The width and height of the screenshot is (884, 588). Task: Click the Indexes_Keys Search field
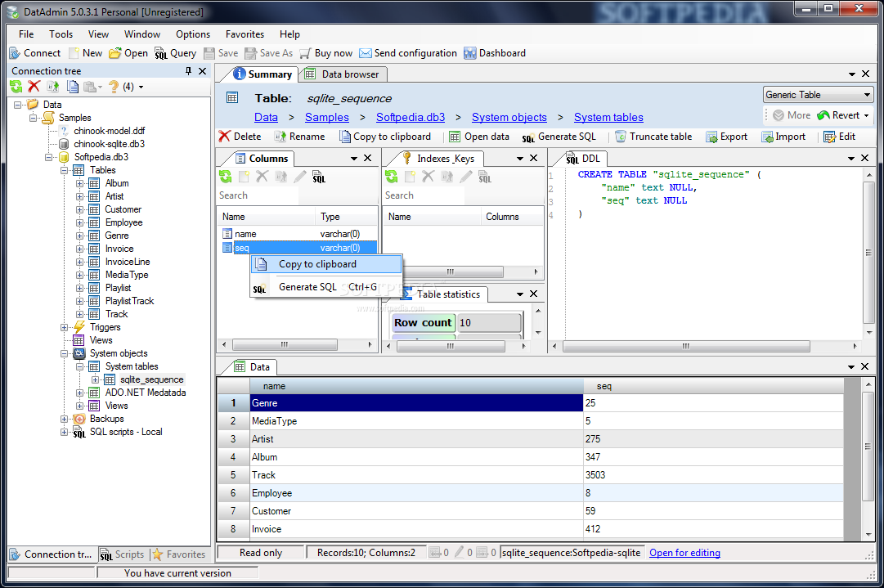tap(424, 195)
